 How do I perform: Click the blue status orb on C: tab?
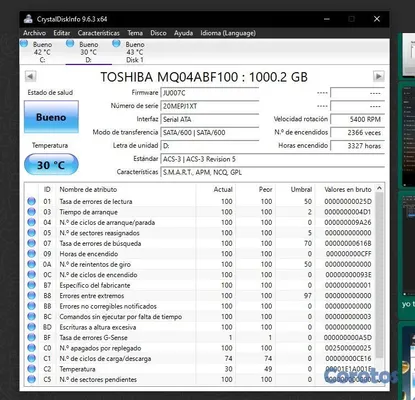24,43
